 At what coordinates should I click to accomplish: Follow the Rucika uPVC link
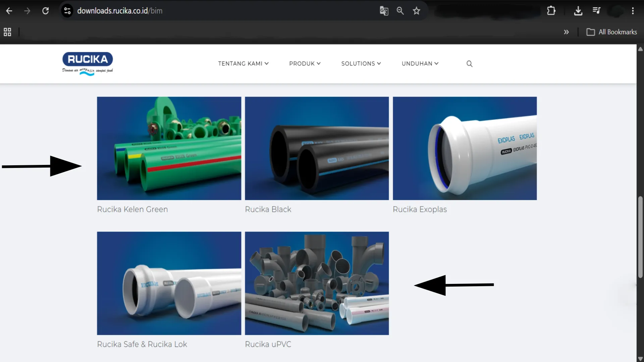click(268, 344)
